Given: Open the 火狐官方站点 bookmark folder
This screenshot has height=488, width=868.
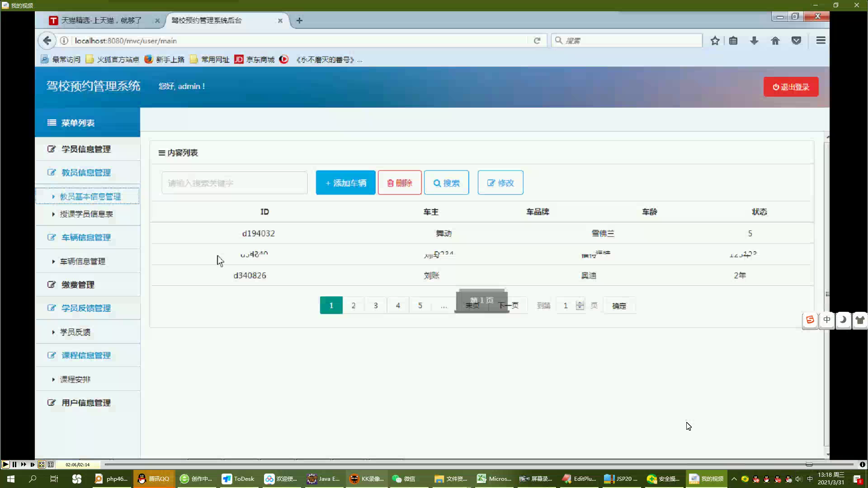Looking at the screenshot, I should pyautogui.click(x=112, y=60).
